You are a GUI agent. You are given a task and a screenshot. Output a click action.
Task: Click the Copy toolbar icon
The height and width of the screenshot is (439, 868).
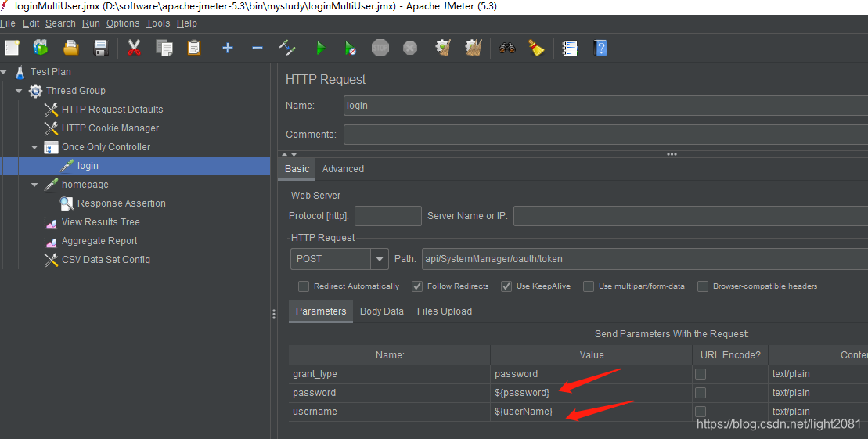click(164, 48)
